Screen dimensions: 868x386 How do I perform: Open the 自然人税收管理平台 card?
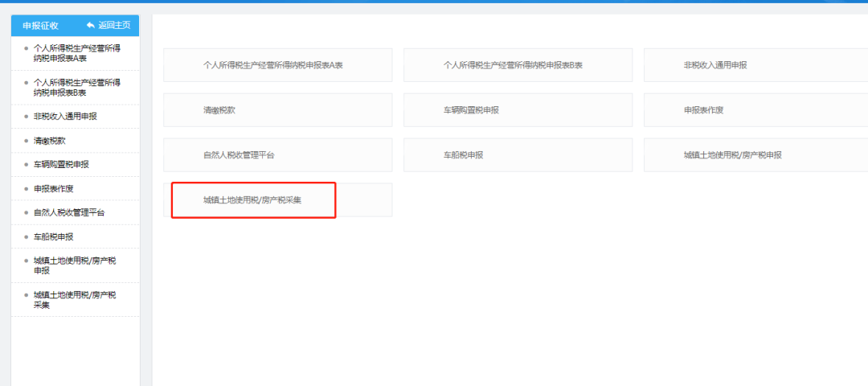click(278, 155)
